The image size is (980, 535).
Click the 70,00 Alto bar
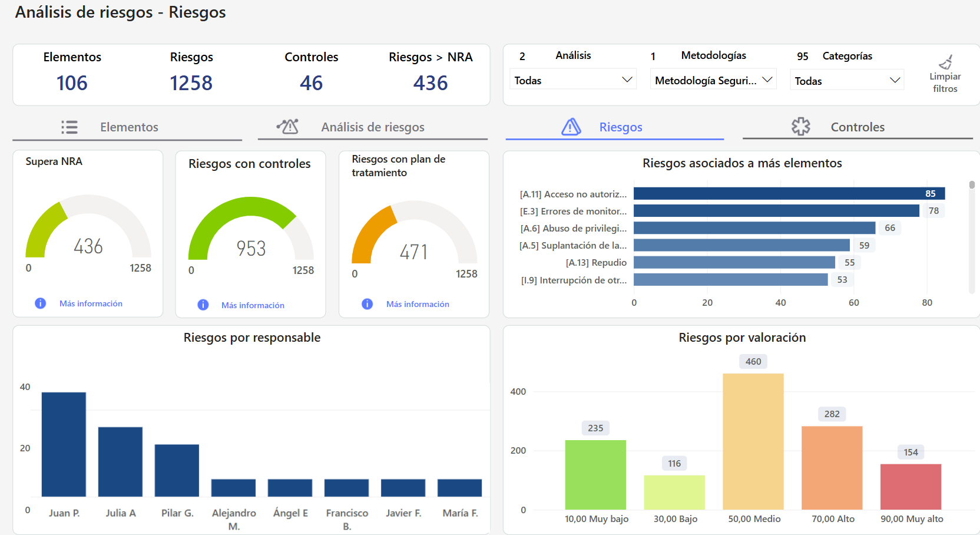click(832, 468)
